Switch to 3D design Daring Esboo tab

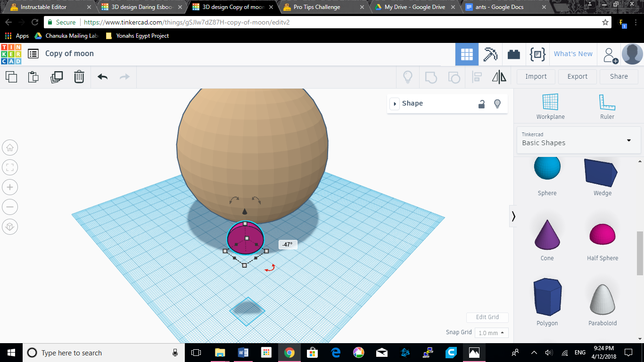pyautogui.click(x=142, y=7)
